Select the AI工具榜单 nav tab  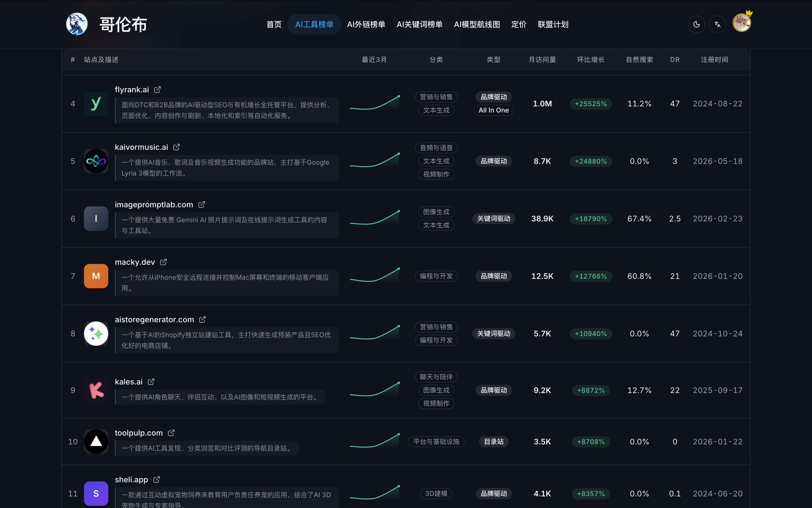pos(314,24)
